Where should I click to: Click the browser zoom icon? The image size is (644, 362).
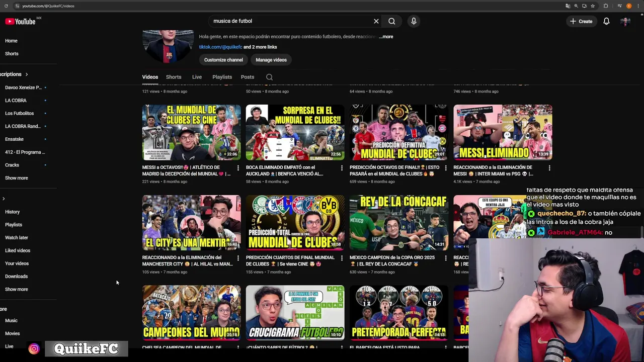click(576, 6)
